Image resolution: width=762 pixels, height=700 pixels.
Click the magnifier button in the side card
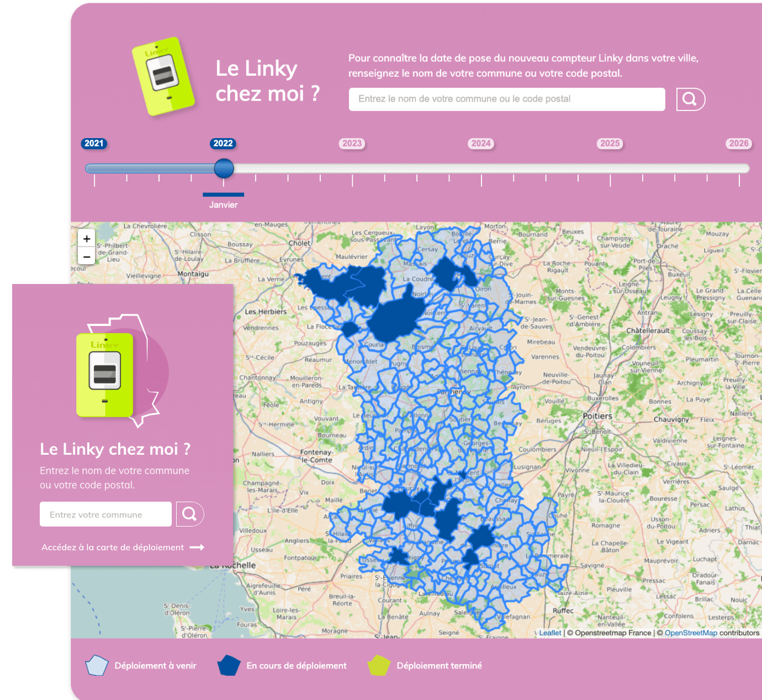[x=190, y=514]
